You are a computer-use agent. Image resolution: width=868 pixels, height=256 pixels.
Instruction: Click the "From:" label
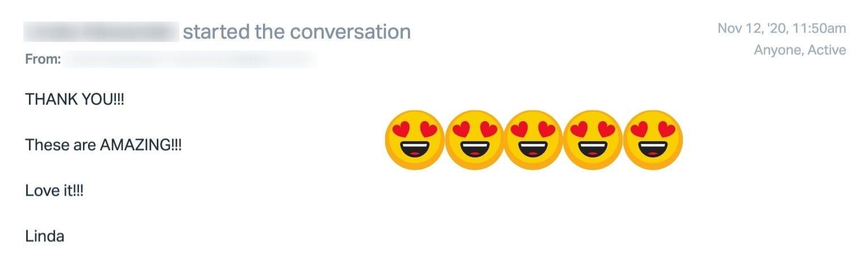[43, 59]
